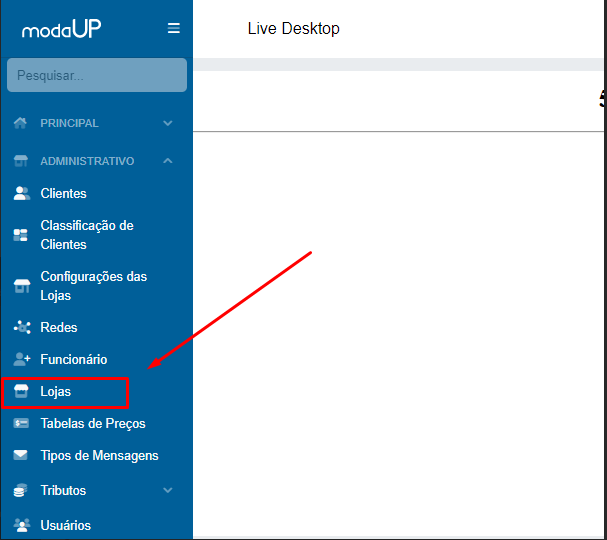Click the Lojas shop icon
Viewport: 607px width, 540px height.
coord(21,391)
